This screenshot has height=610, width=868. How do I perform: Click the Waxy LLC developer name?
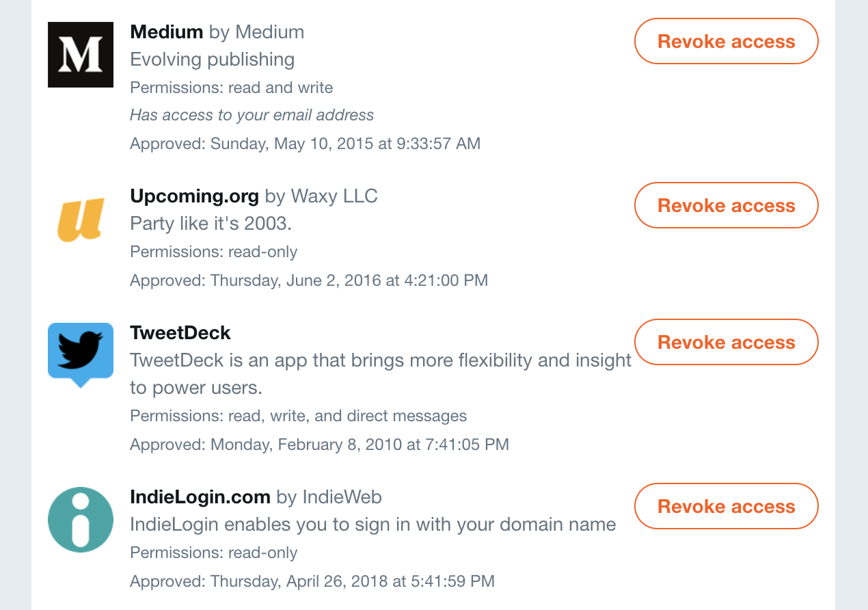click(x=334, y=197)
